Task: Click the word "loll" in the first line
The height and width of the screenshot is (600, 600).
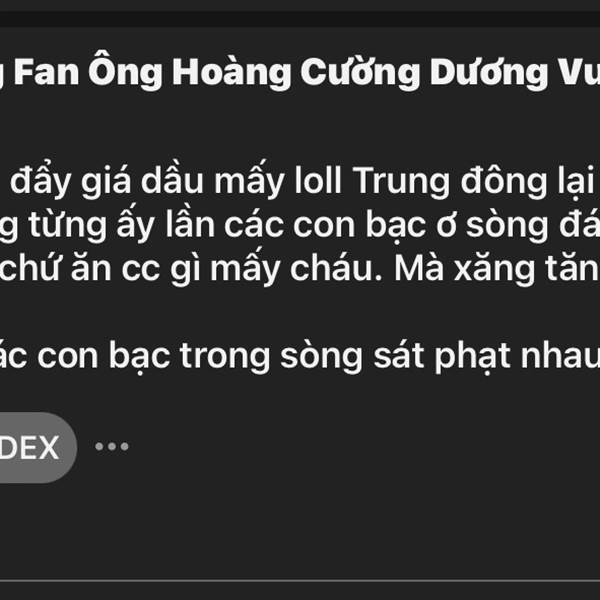Action: (x=317, y=180)
